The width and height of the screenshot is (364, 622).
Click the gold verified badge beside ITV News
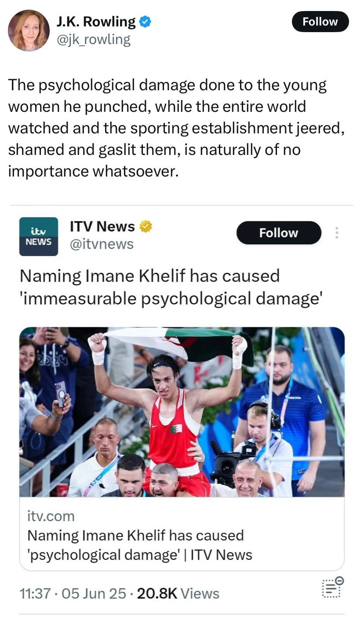(146, 226)
